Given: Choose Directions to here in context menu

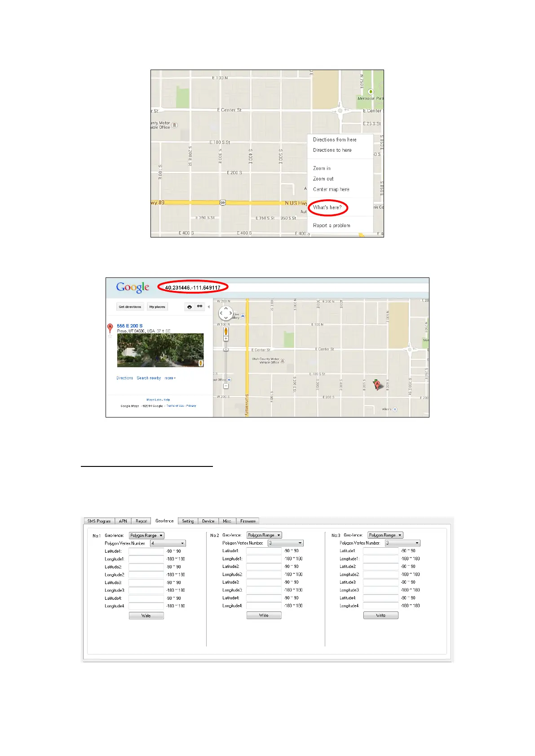Looking at the screenshot, I should pyautogui.click(x=332, y=150).
